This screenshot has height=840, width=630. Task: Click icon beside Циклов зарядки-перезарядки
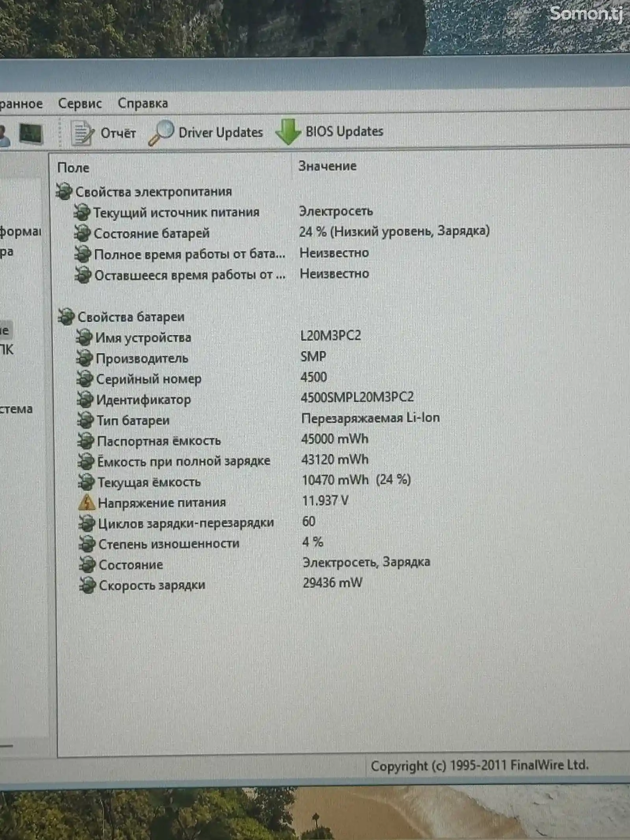coord(87,523)
